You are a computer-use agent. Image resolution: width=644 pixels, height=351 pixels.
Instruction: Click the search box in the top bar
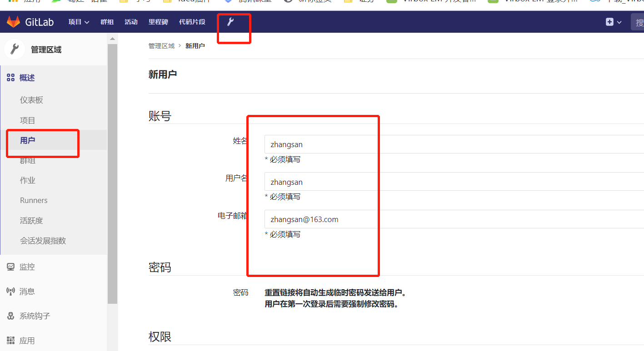[637, 22]
